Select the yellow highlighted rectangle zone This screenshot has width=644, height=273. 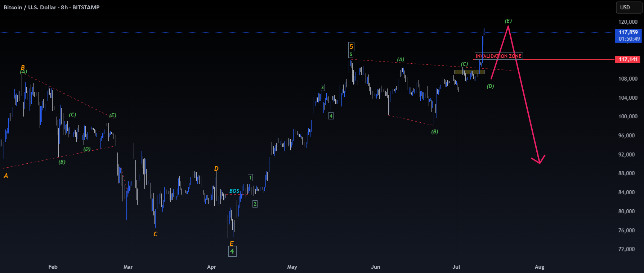coord(469,72)
